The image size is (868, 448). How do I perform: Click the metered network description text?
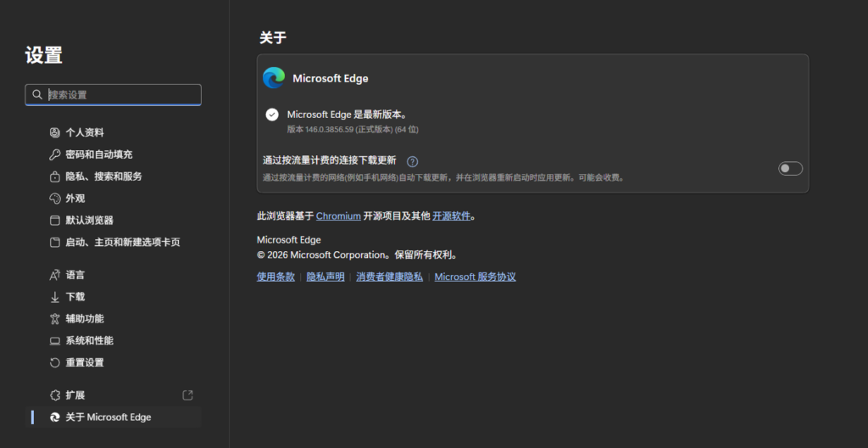(444, 178)
